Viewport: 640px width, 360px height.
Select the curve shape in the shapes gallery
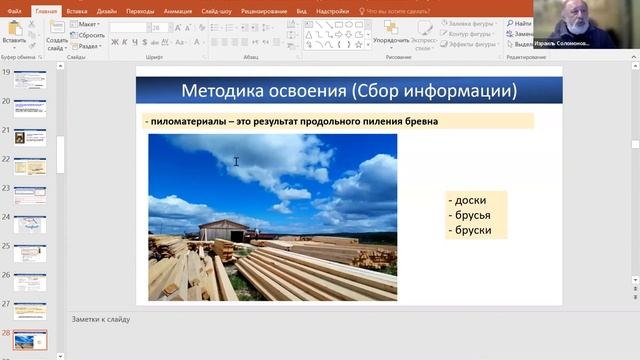[x=329, y=45]
